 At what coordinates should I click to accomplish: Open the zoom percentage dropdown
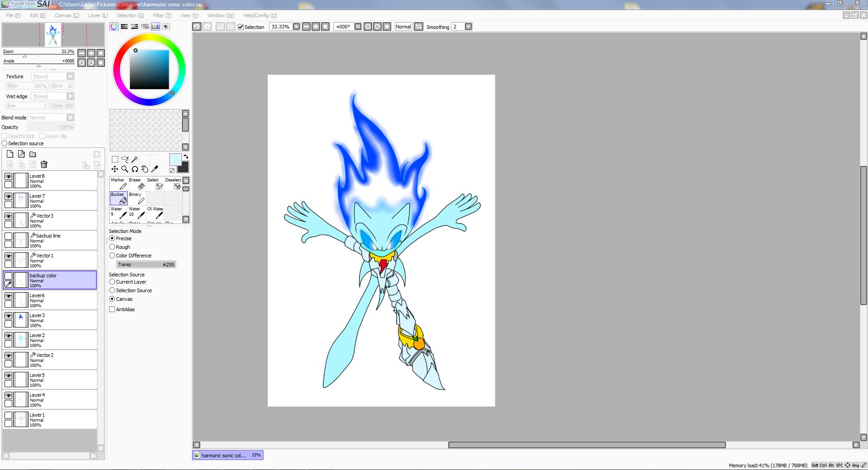297,27
